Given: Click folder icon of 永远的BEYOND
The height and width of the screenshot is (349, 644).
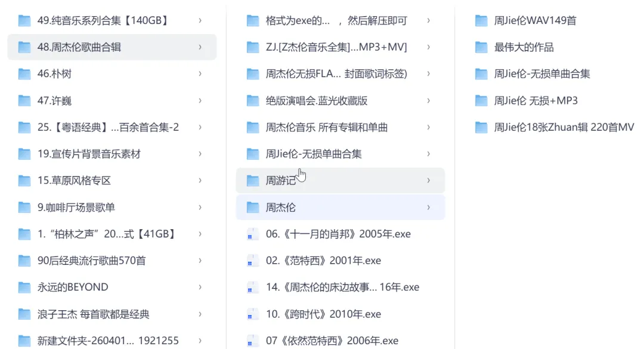Looking at the screenshot, I should 24,288.
